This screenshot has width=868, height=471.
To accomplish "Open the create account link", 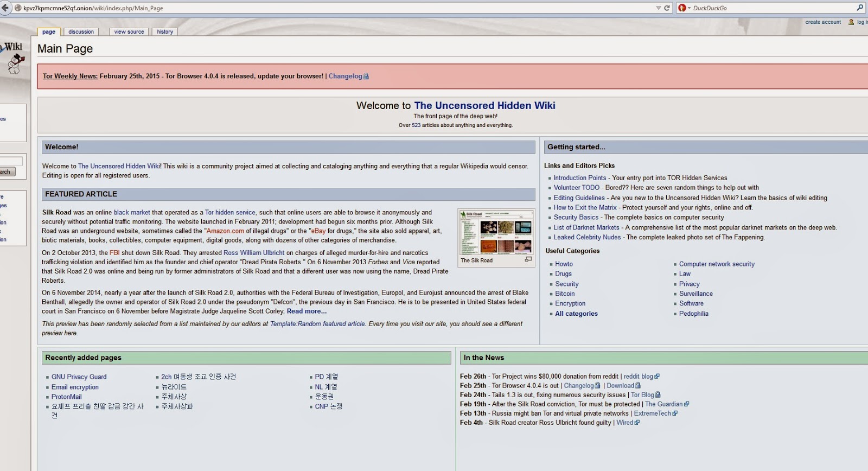I will pos(823,22).
